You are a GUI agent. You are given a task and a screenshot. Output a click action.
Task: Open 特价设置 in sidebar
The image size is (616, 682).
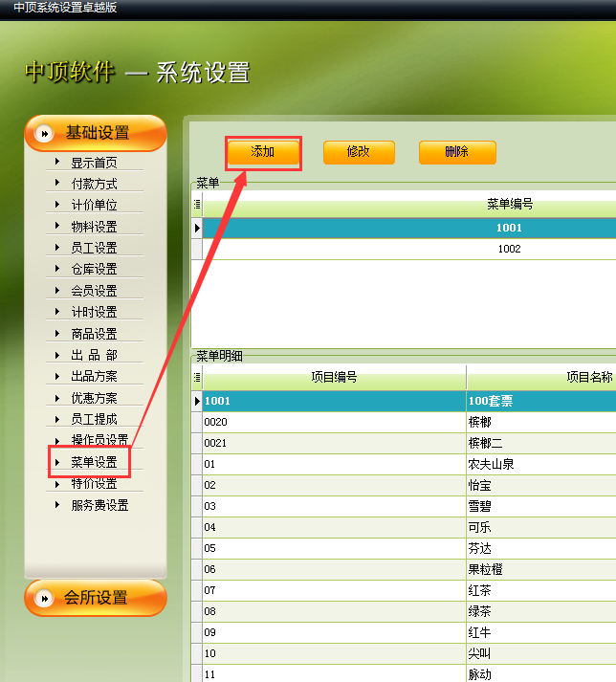point(94,484)
